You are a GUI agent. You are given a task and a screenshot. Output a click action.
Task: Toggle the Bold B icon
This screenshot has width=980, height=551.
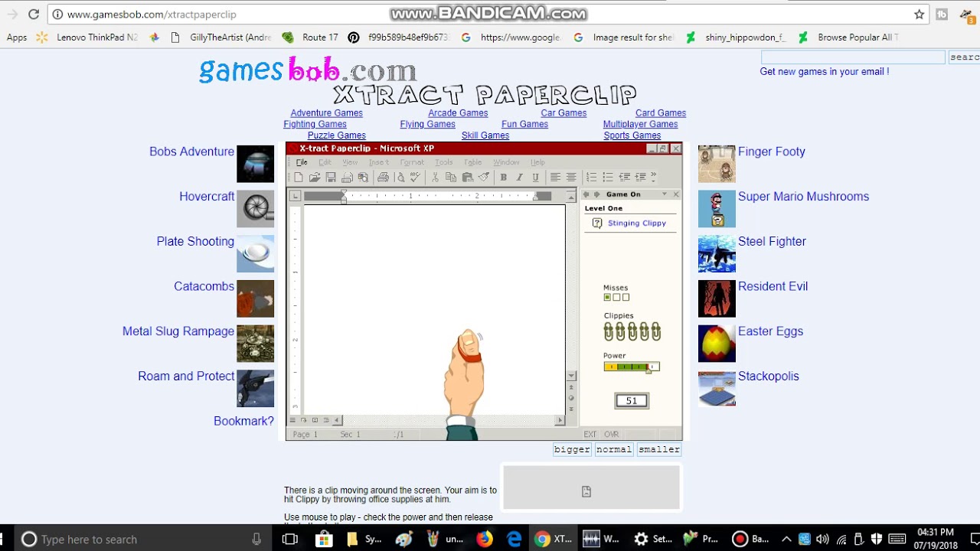[503, 177]
